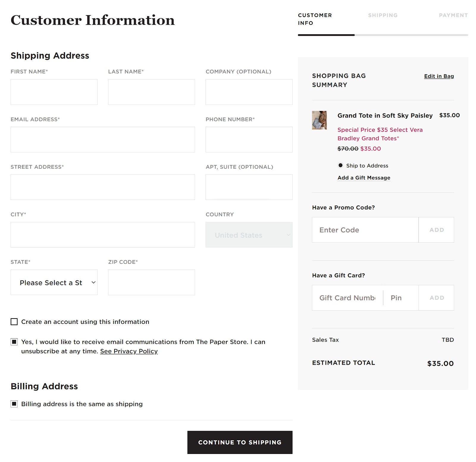The width and height of the screenshot is (476, 462).
Task: Select the Ship to Address radio button
Action: point(340,166)
